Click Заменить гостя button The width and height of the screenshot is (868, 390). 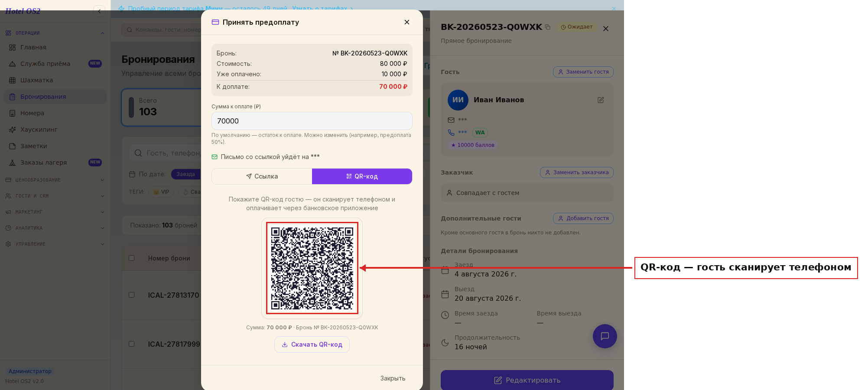(583, 72)
